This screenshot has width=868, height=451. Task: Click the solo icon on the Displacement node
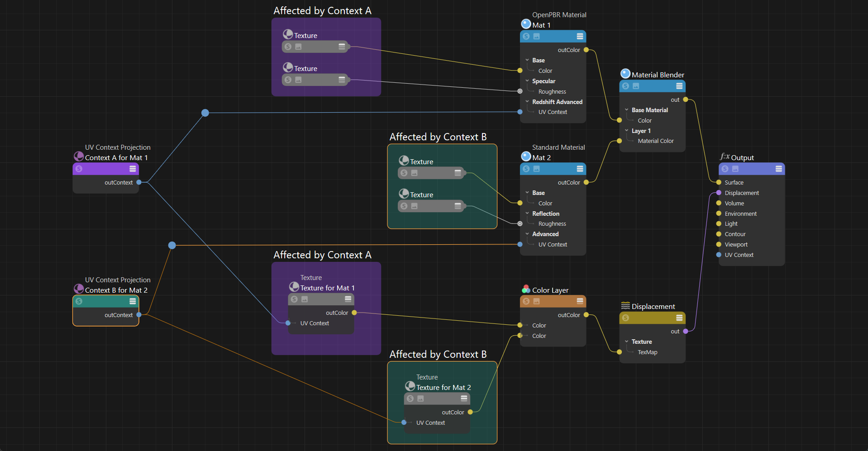pyautogui.click(x=625, y=318)
